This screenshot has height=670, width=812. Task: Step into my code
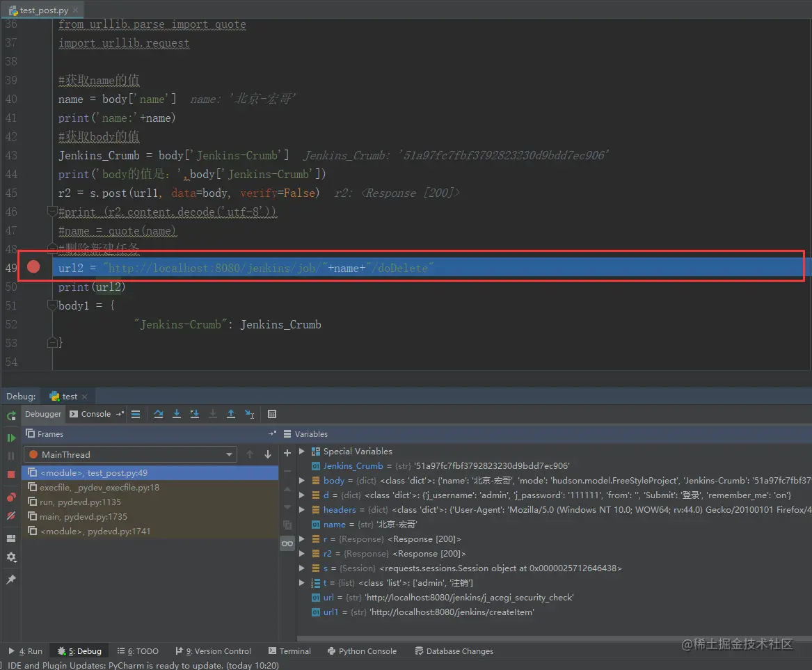[195, 414]
